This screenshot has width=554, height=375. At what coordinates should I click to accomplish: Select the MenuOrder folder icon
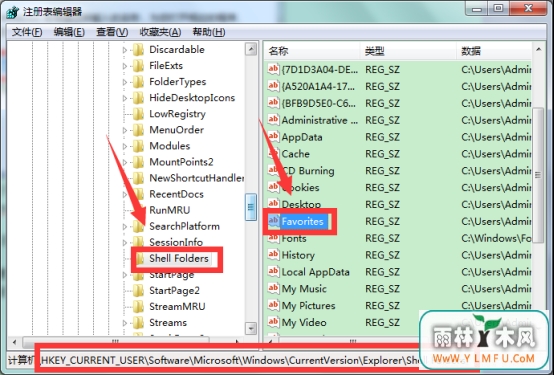tap(138, 130)
